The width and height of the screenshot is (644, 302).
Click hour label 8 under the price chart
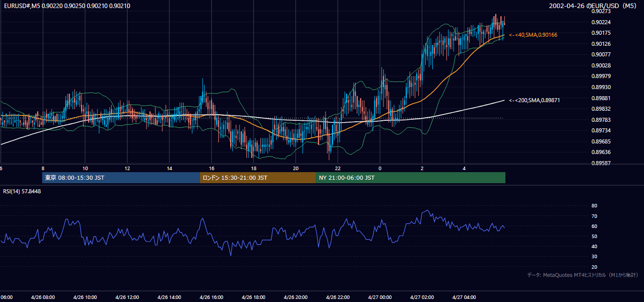click(43, 168)
